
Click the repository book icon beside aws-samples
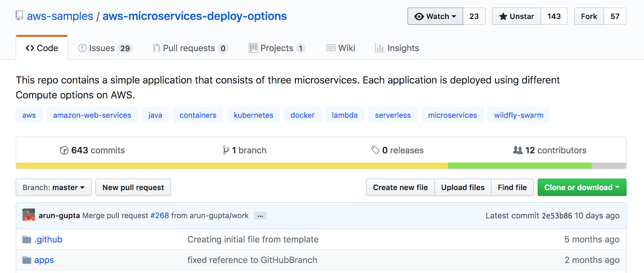(x=19, y=16)
